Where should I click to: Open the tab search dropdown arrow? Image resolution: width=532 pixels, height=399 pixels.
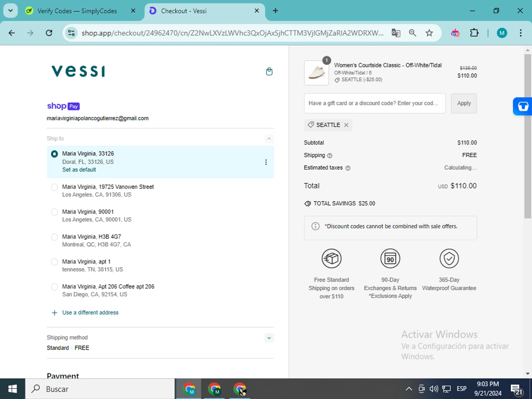click(x=11, y=11)
